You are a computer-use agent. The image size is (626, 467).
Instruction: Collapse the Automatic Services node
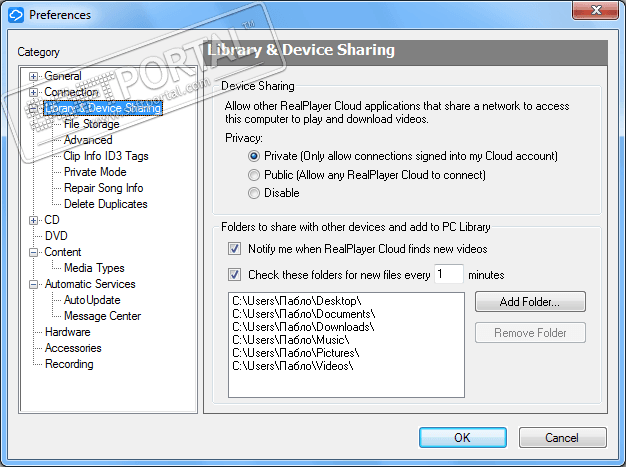(x=34, y=284)
